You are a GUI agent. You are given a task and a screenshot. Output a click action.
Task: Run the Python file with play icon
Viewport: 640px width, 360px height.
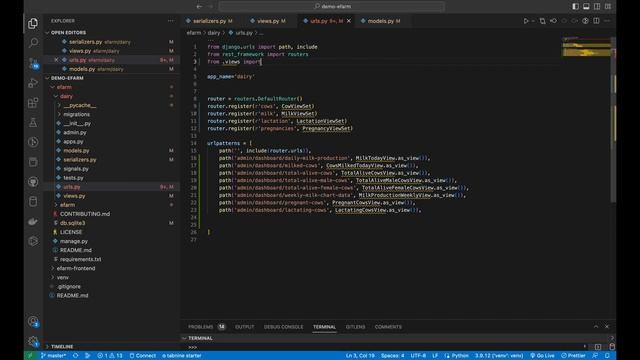pyautogui.click(x=526, y=21)
